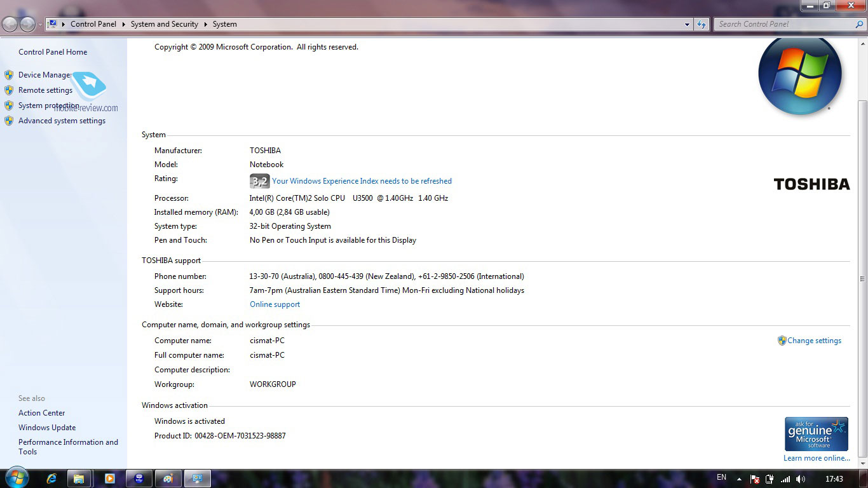This screenshot has height=488, width=868.
Task: Open the EN language indicator
Action: point(721,477)
